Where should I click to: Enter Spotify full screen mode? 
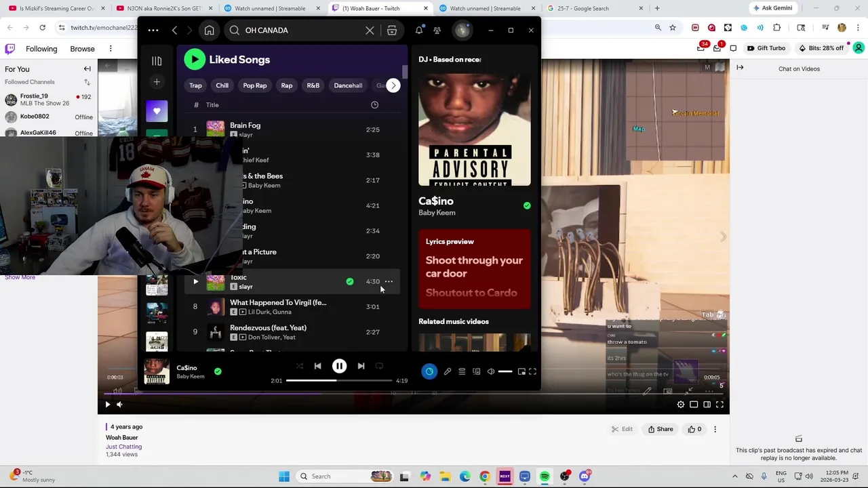click(533, 371)
